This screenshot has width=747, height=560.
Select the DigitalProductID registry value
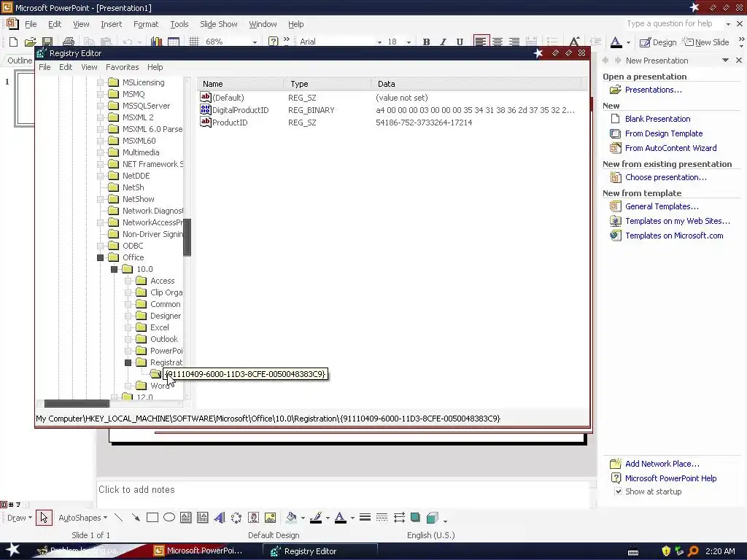(240, 110)
